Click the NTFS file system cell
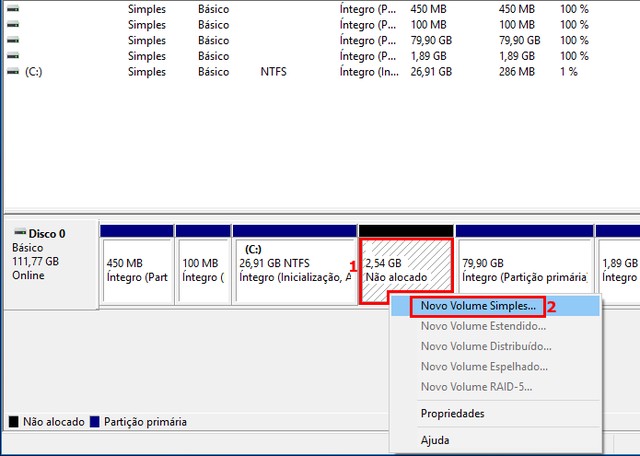 click(x=273, y=72)
